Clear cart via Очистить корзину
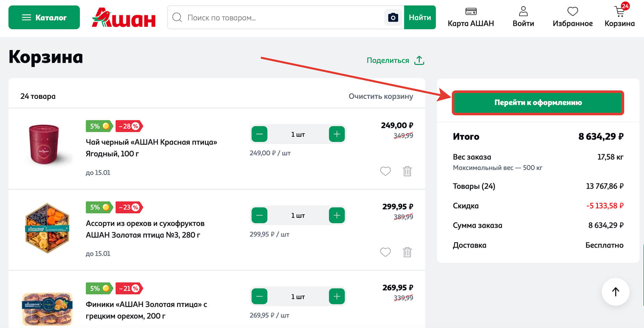This screenshot has width=644, height=328. point(381,96)
